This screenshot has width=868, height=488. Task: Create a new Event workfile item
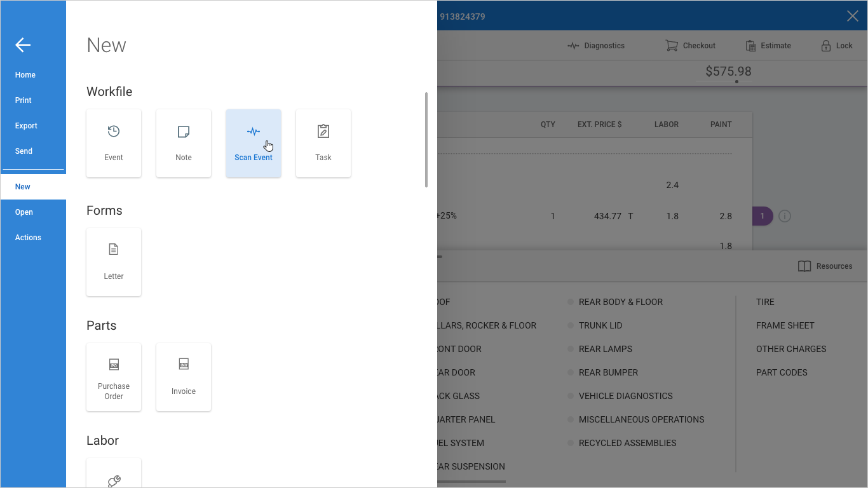(x=114, y=143)
